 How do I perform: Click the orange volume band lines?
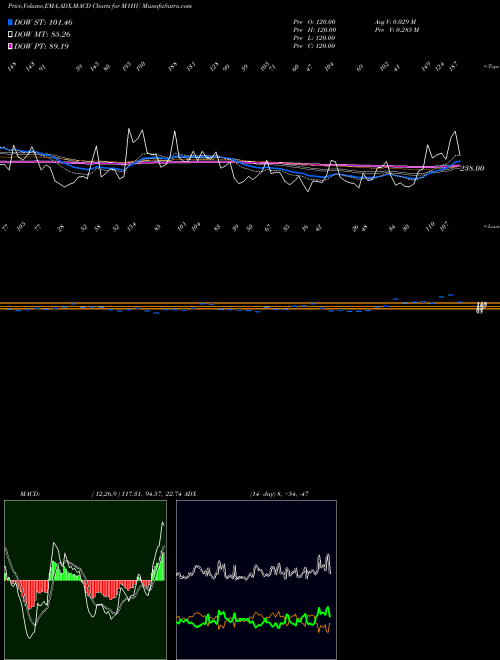click(250, 306)
